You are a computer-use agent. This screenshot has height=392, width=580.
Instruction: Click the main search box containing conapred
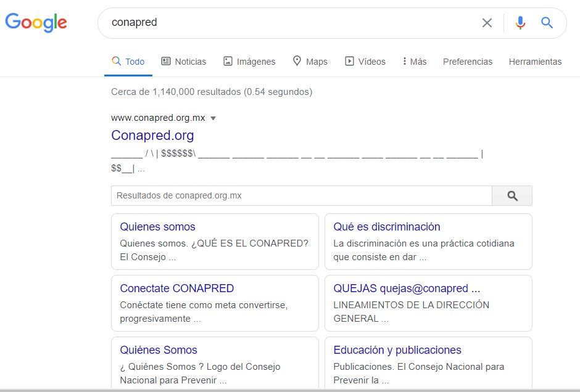point(290,23)
